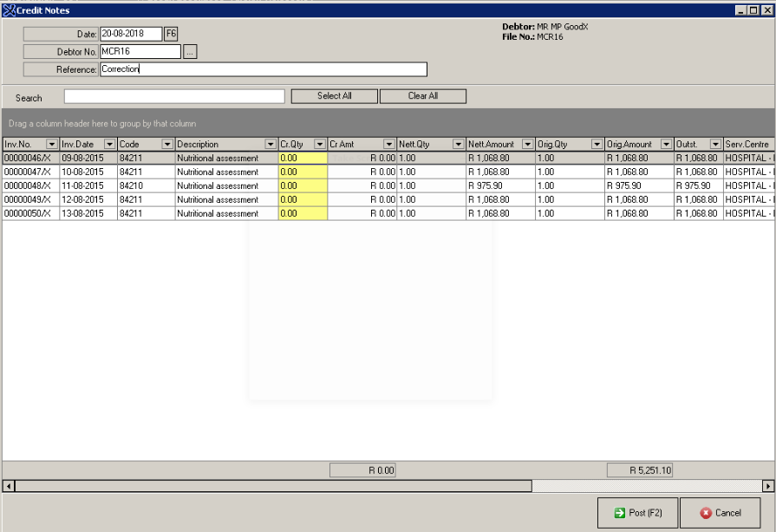Click the horizontal scrollbar left arrow
776x532 pixels.
(8, 486)
